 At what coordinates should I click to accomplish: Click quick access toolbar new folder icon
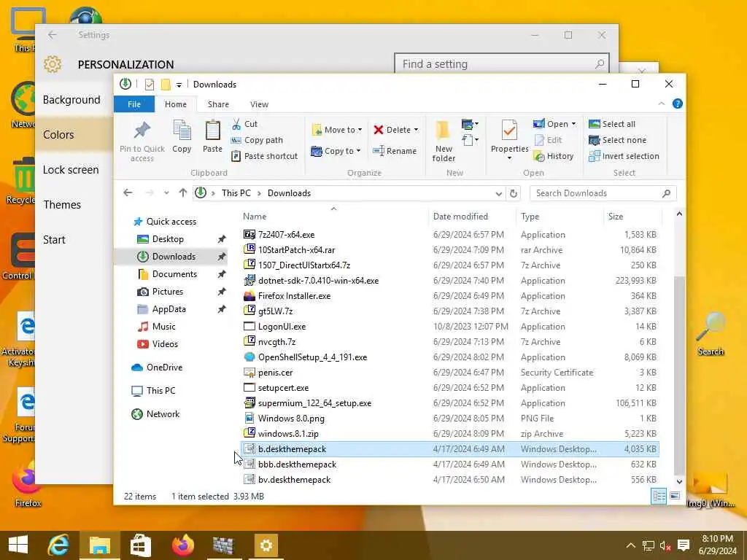(166, 85)
